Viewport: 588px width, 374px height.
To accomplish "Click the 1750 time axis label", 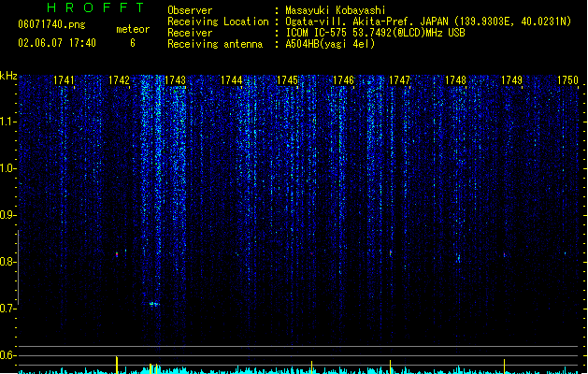I will (x=567, y=80).
